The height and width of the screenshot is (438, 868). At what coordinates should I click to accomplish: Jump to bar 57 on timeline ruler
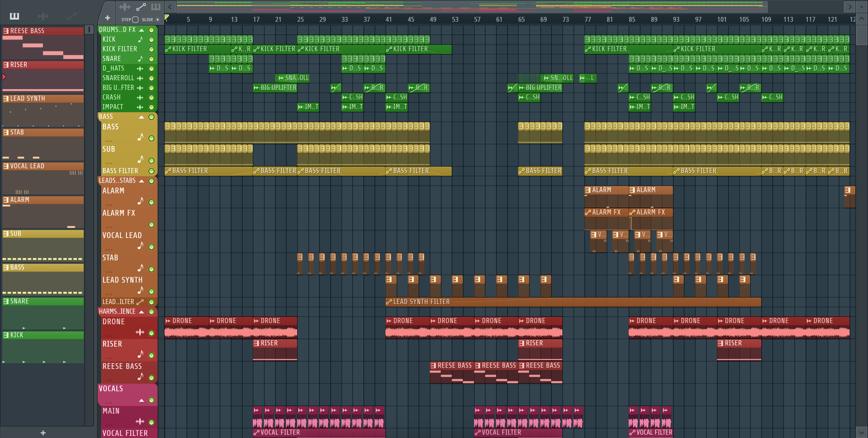tap(477, 20)
